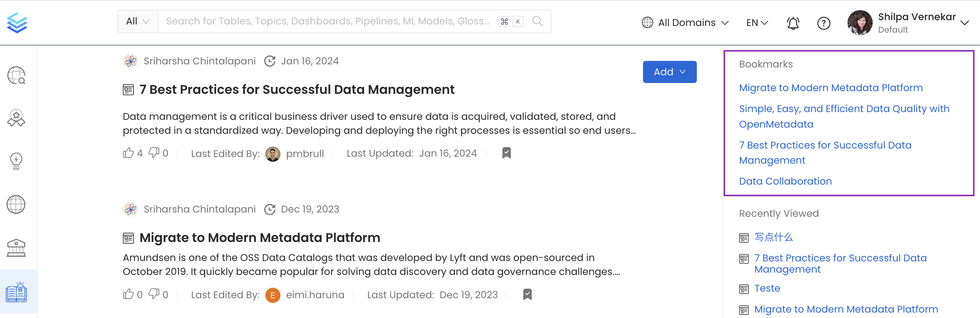The image size is (980, 318).
Task: Open the Shilpa Vernekar profile menu
Action: point(912,22)
